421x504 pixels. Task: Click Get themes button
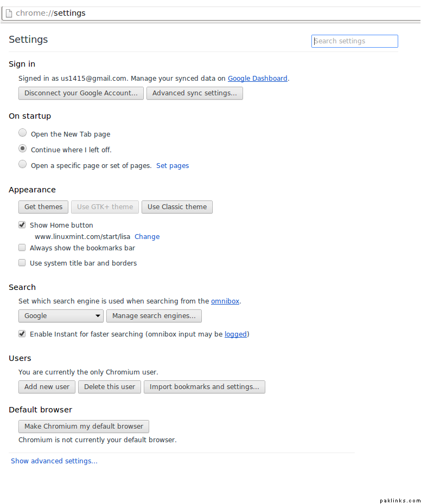(43, 207)
